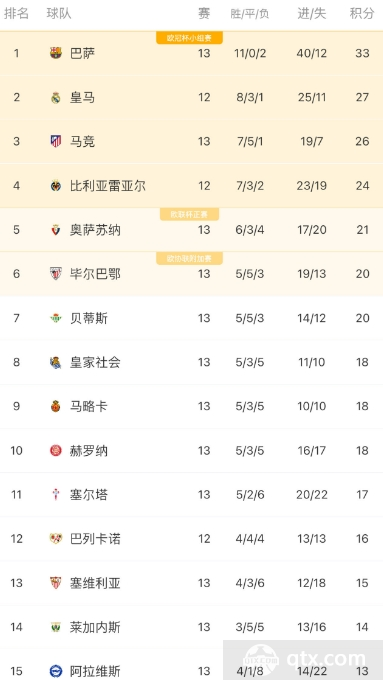Click the Real Betis green crest icon
The image size is (383, 680).
click(x=56, y=318)
